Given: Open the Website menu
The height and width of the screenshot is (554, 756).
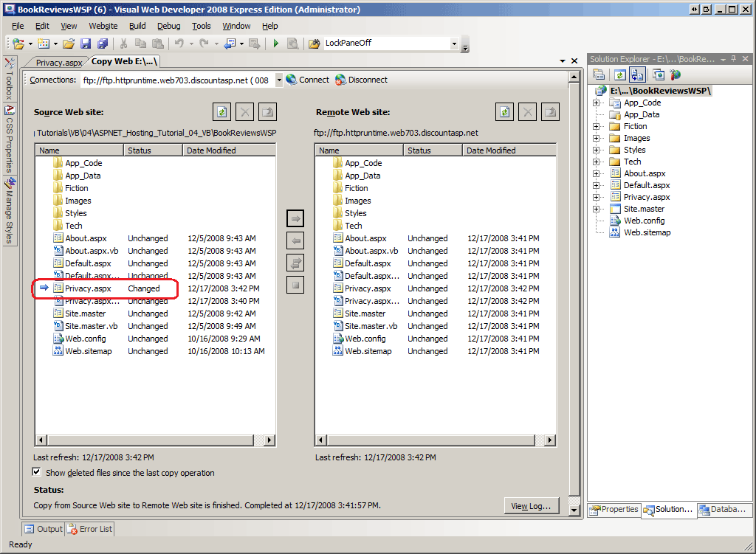Looking at the screenshot, I should (103, 26).
